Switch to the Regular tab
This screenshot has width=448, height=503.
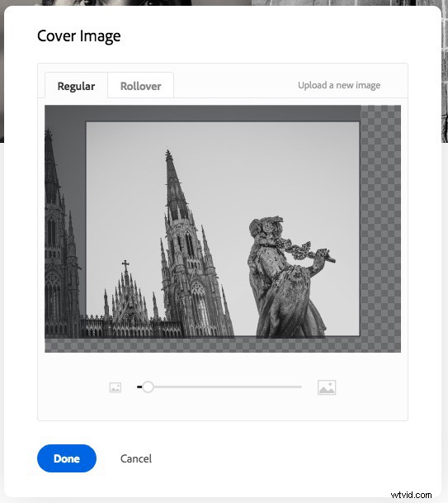click(76, 86)
